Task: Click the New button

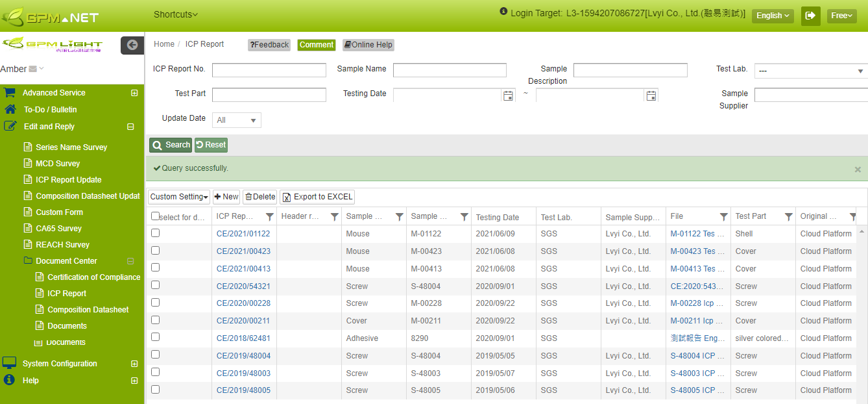Action: pos(226,197)
